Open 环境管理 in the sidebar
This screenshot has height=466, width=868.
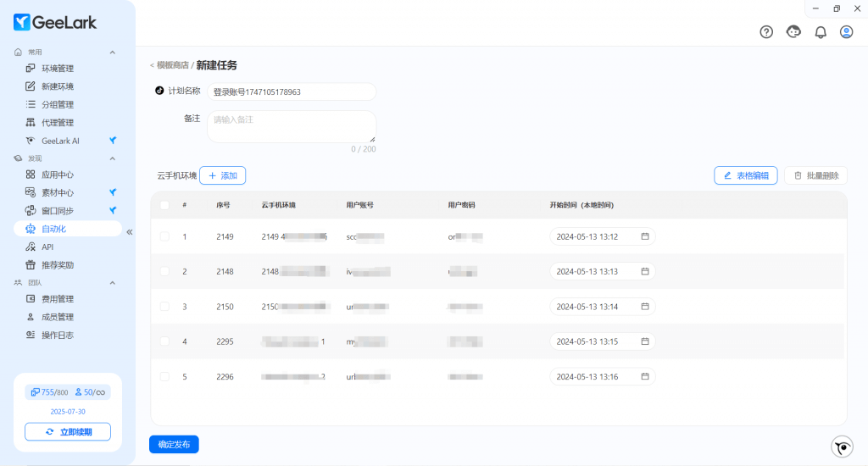pyautogui.click(x=58, y=69)
